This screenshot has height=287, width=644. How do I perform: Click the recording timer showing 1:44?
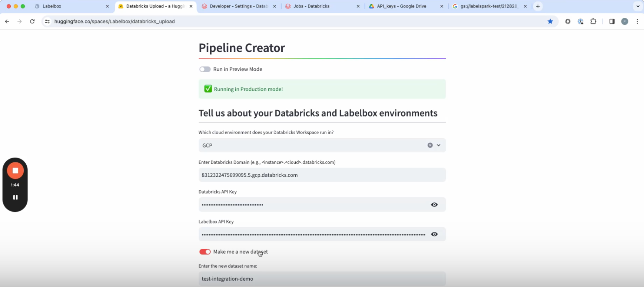(x=15, y=185)
